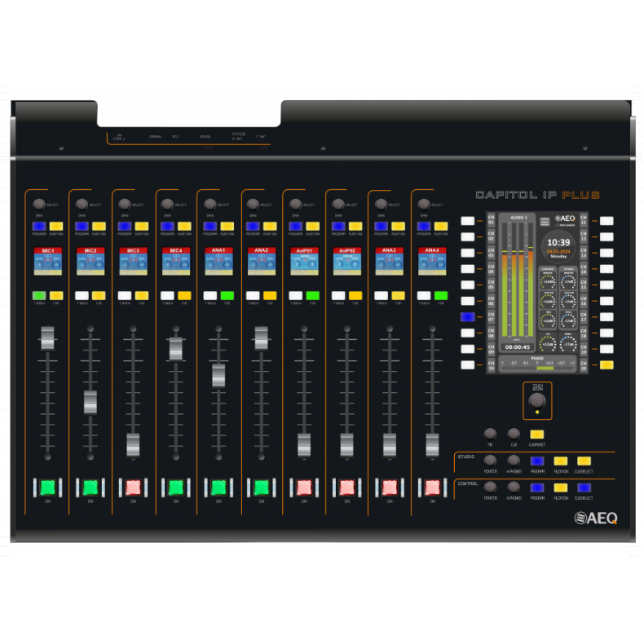Viewport: 644px width, 644px height.
Task: Click the CONTROL MONITOR knob
Action: tap(490, 487)
